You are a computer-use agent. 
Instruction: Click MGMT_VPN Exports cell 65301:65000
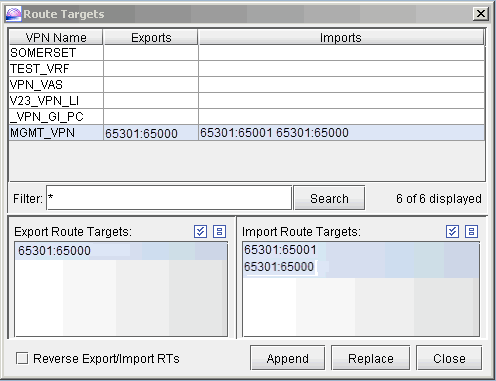[151, 133]
